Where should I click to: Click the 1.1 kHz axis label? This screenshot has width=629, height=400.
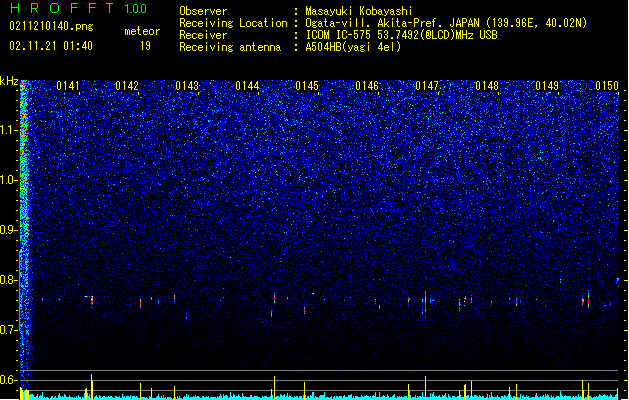[9, 131]
